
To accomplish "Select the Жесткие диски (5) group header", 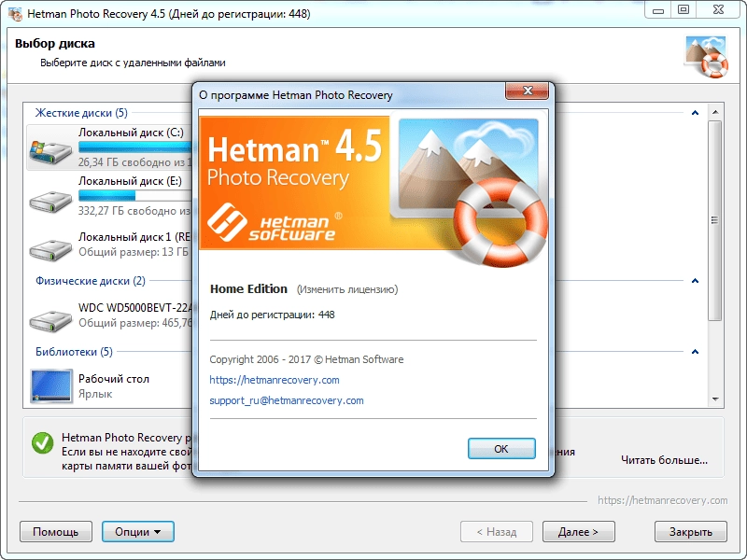I will pos(81,113).
